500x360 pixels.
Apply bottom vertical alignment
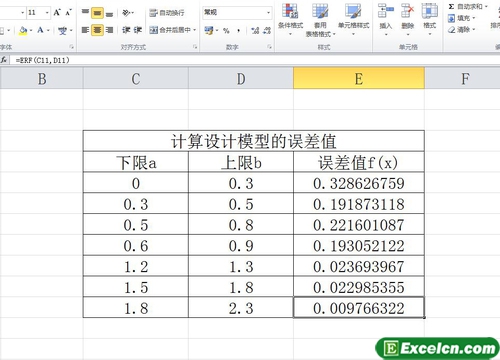coord(109,13)
